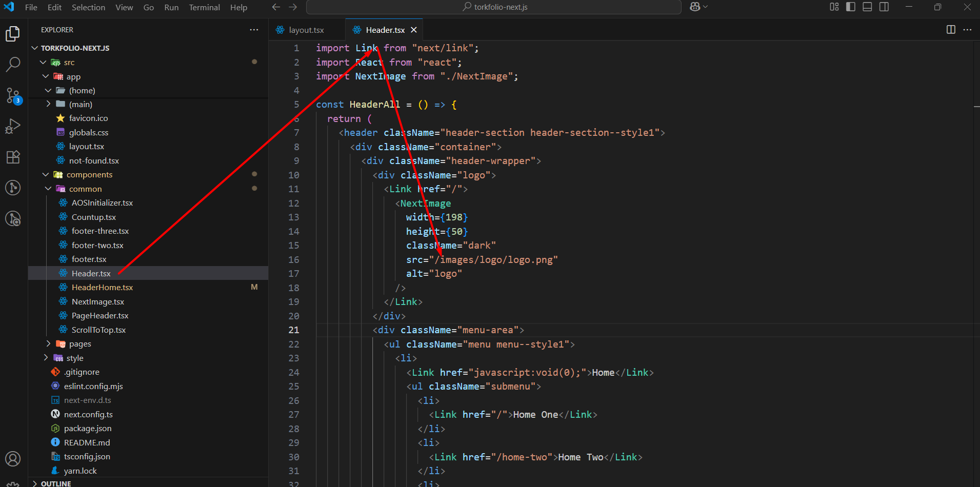This screenshot has width=980, height=487.
Task: Open editor More Actions ellipsis menu
Action: pyautogui.click(x=967, y=30)
